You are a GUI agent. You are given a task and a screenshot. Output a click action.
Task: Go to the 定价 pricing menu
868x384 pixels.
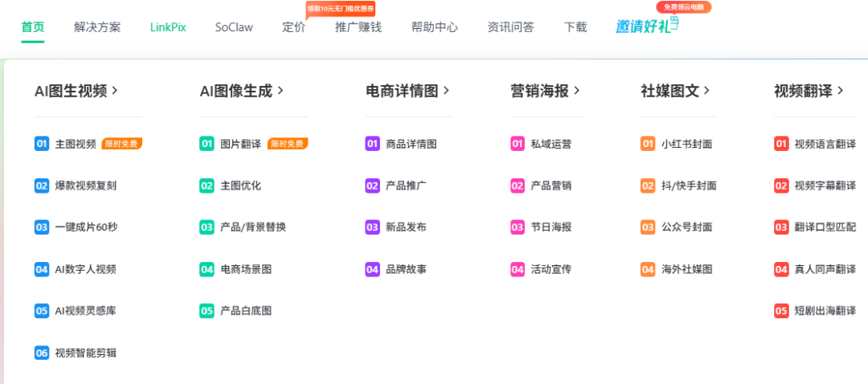pos(294,27)
